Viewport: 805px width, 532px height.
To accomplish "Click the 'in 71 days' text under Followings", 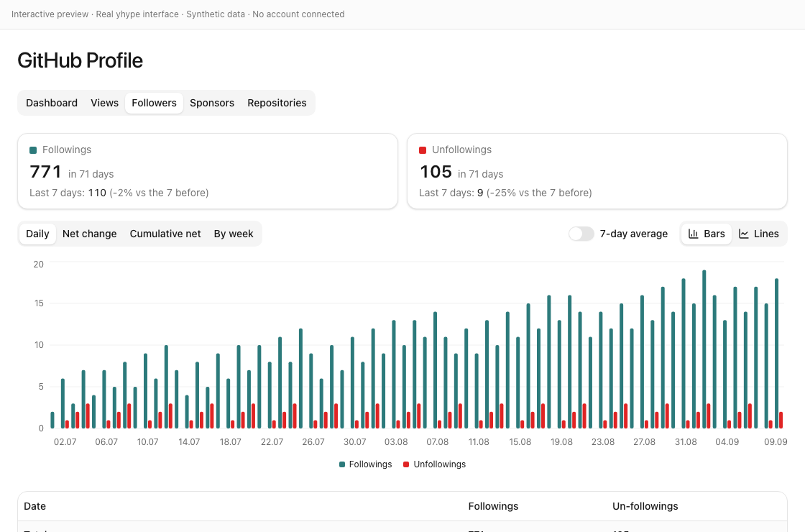I will [91, 174].
